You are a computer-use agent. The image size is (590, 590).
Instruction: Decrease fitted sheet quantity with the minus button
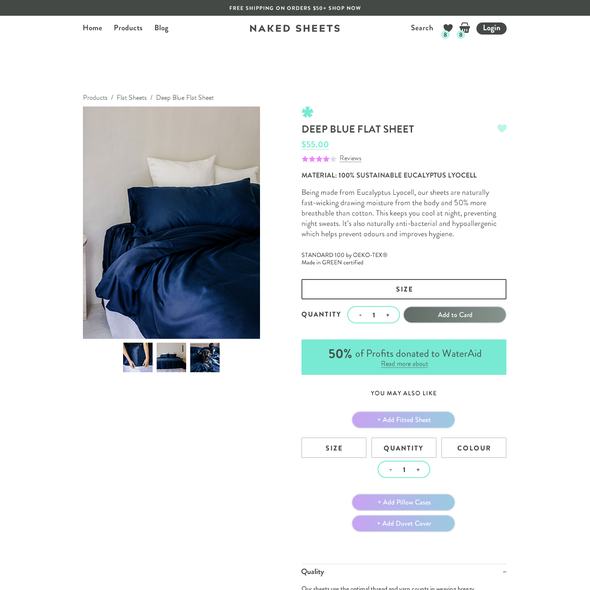[x=391, y=470]
